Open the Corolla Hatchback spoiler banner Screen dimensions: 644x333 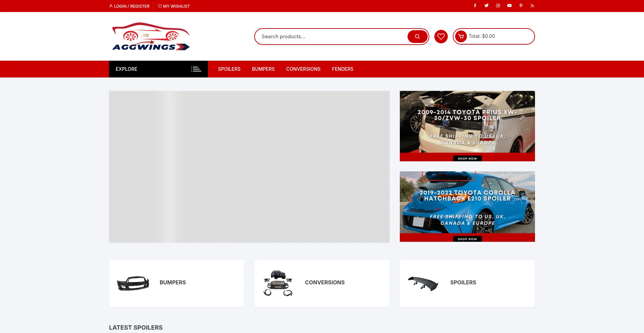(467, 207)
